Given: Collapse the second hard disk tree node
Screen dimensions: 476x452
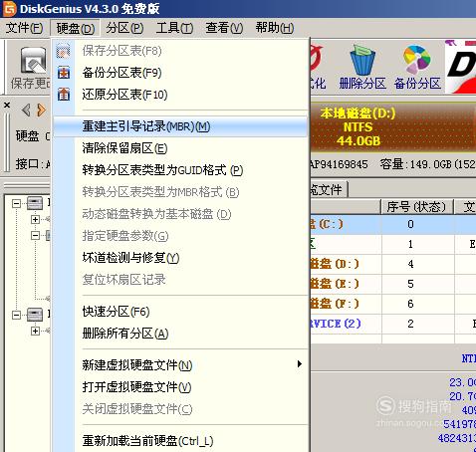Looking at the screenshot, I should (16, 315).
